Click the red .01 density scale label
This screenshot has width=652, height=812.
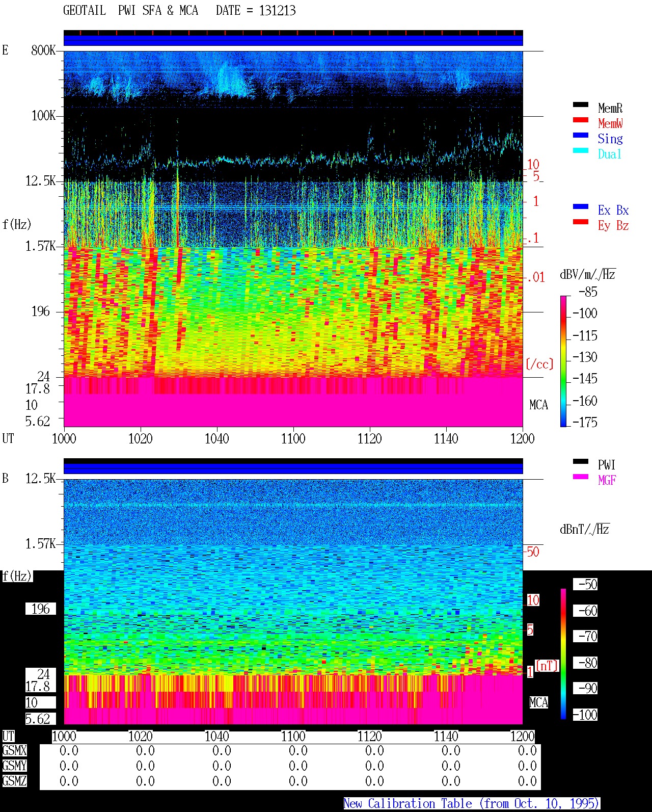(535, 277)
